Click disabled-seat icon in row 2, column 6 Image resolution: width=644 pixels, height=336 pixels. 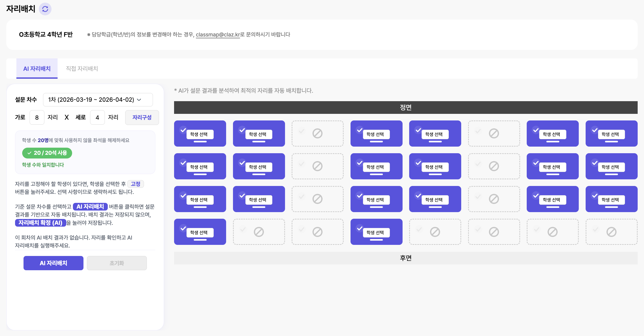[x=494, y=166]
